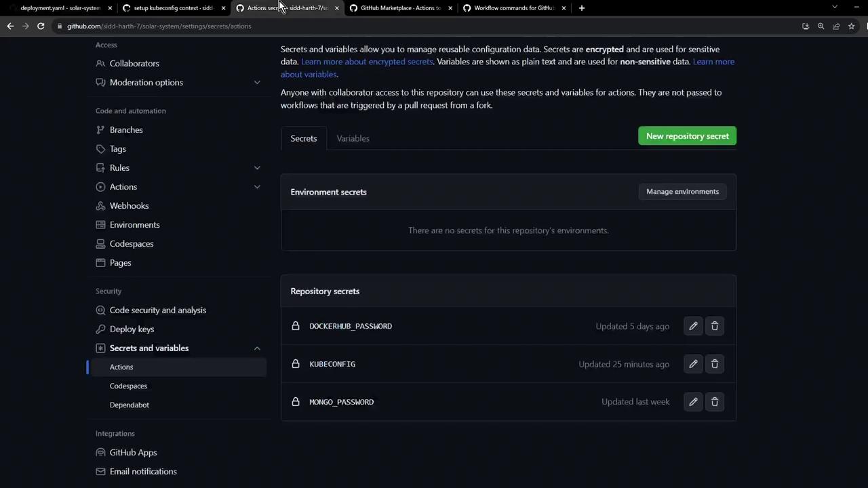
Task: Click the Manage environments button
Action: click(682, 192)
